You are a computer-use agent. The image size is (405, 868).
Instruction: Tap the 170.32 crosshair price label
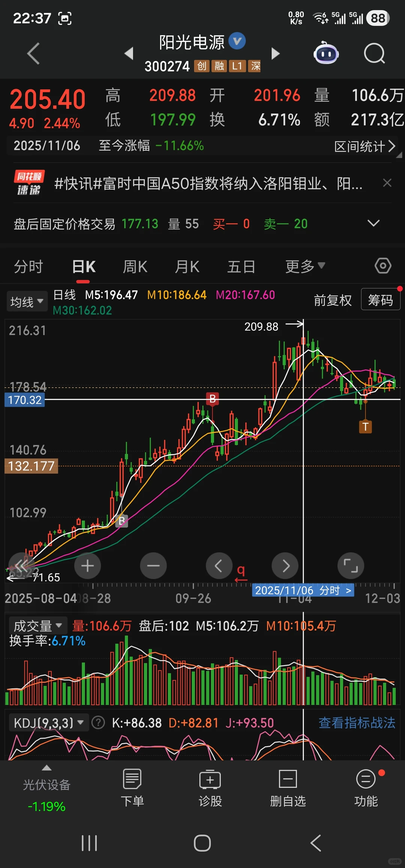[x=24, y=400]
